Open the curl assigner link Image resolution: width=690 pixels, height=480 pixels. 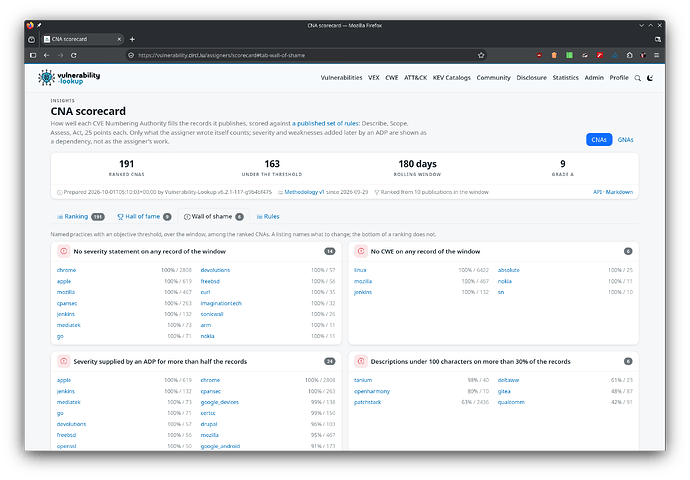point(206,292)
